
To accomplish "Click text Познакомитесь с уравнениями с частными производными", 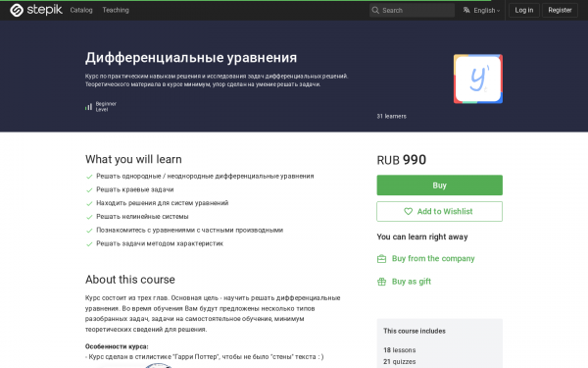I will 190,231.
